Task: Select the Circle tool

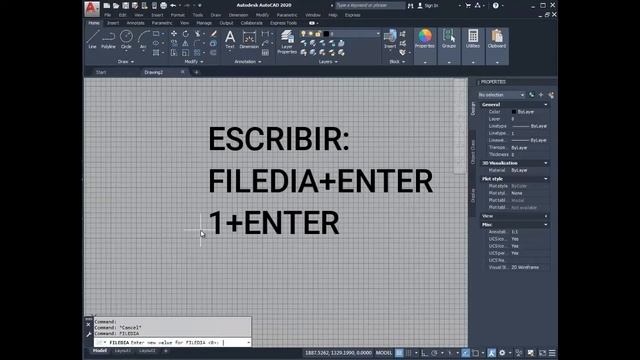Action: (x=126, y=39)
